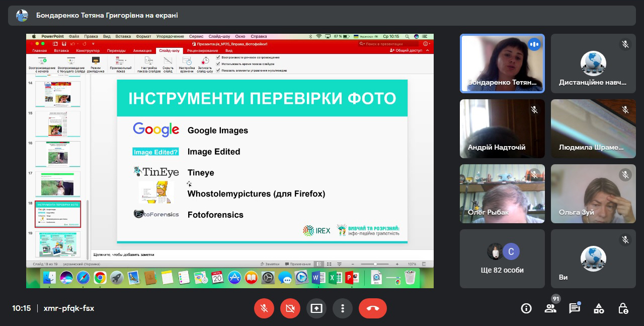Click the Present now screen icon
This screenshot has width=644, height=326.
click(316, 308)
